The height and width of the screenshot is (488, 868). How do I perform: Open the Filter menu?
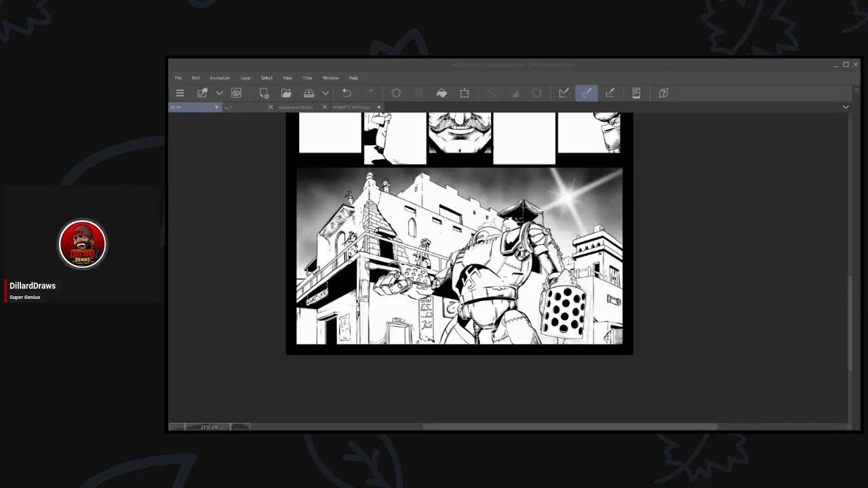[307, 78]
